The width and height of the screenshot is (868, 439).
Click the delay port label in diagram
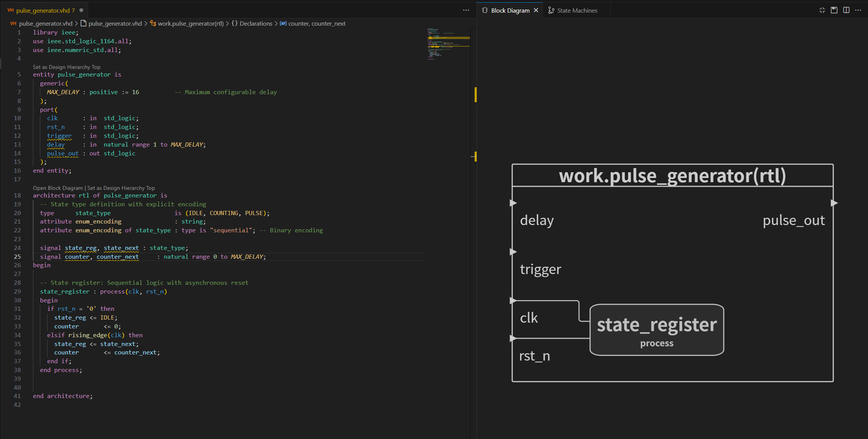537,220
